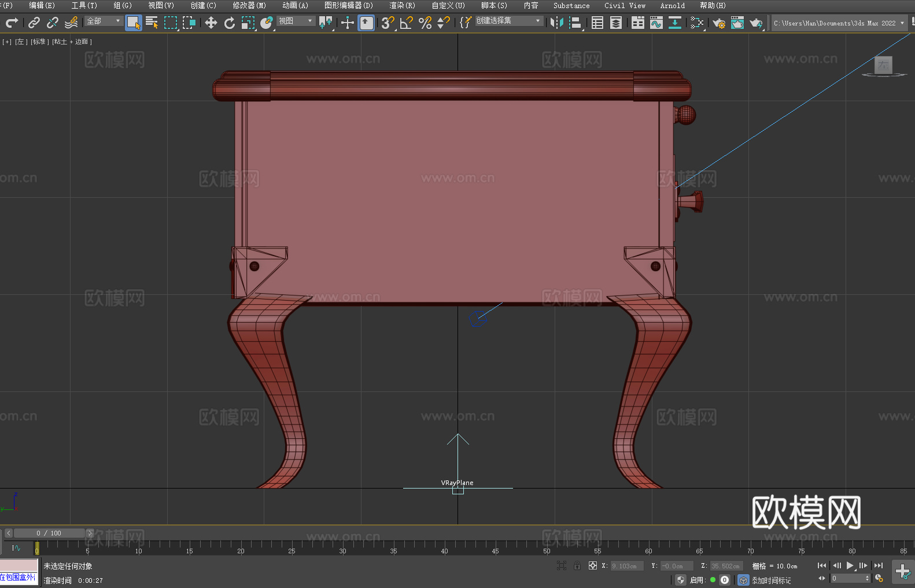Open the 工具(T) menu

coord(84,5)
